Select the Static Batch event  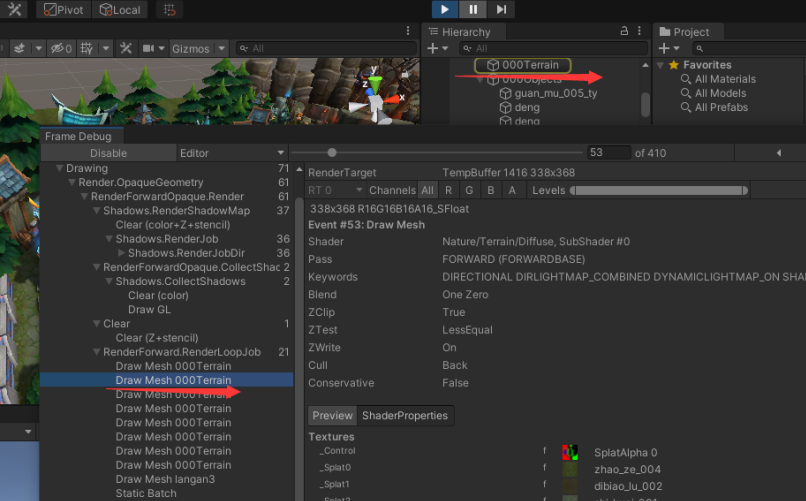point(146,493)
